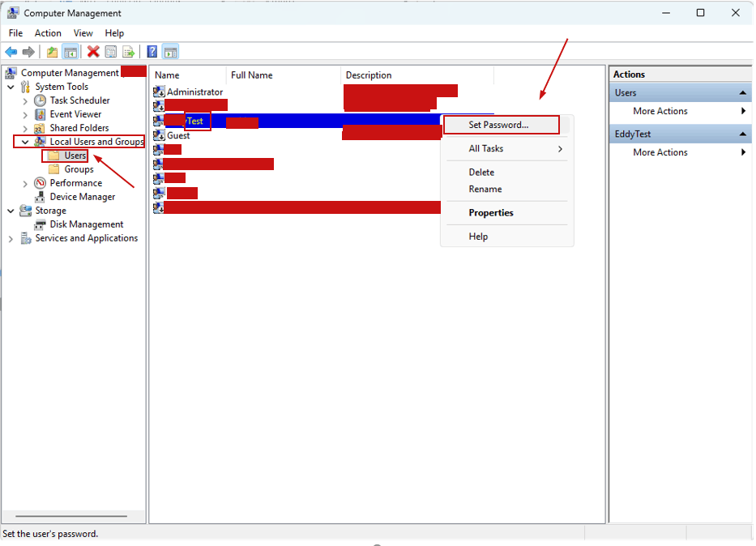Click the Forward arrow toolbar icon
Screen dimensions: 756x546
coord(28,52)
